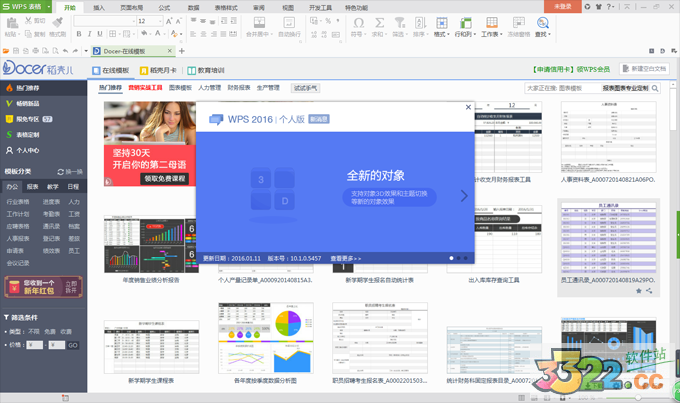
Task: Click the percent style icon
Action: (x=328, y=21)
